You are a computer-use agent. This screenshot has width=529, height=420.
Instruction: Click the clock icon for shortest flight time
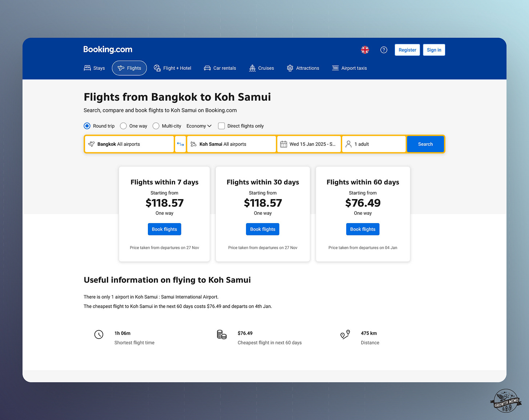[x=99, y=334]
